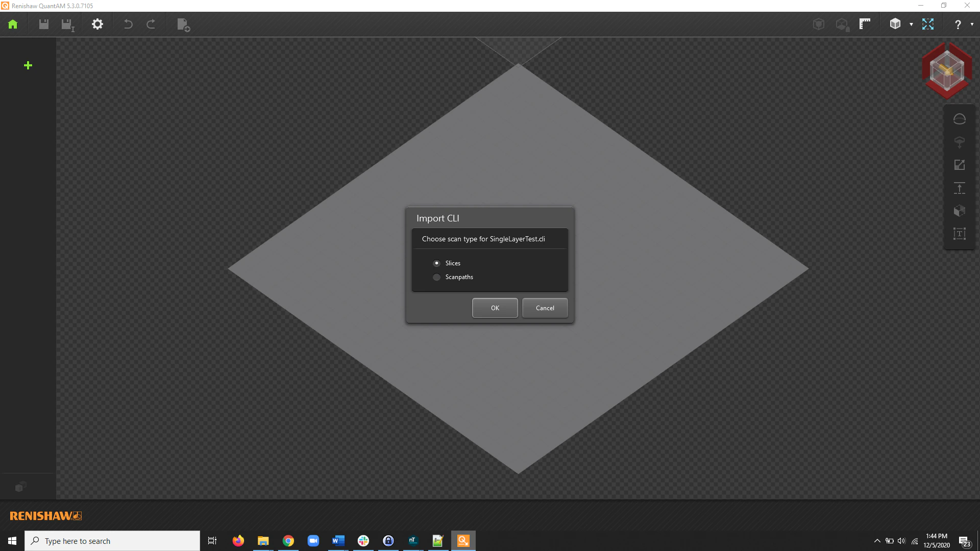Open the settings gear in toolbar

click(97, 24)
